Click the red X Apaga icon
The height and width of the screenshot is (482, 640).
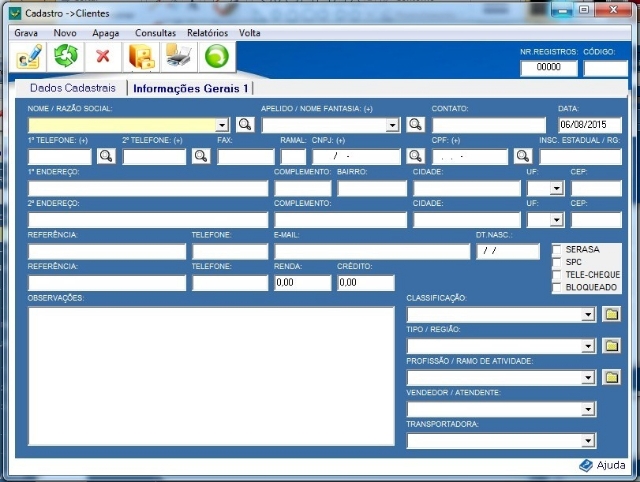pyautogui.click(x=103, y=57)
